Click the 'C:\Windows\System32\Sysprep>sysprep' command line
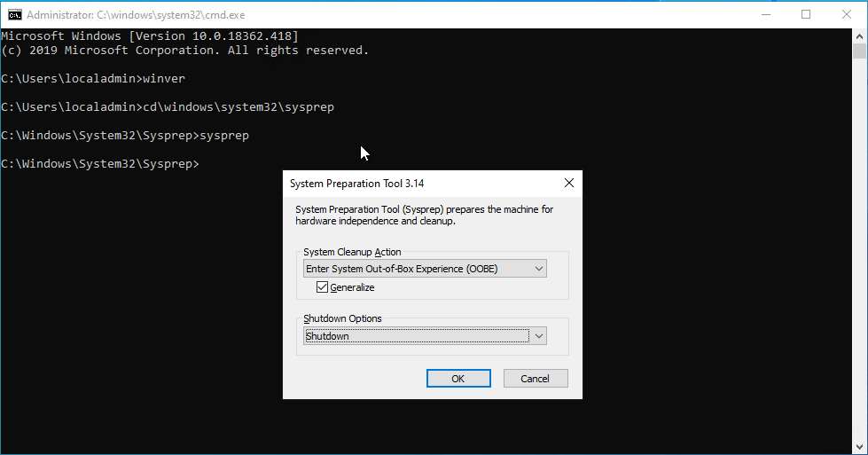This screenshot has width=868, height=455. click(124, 136)
